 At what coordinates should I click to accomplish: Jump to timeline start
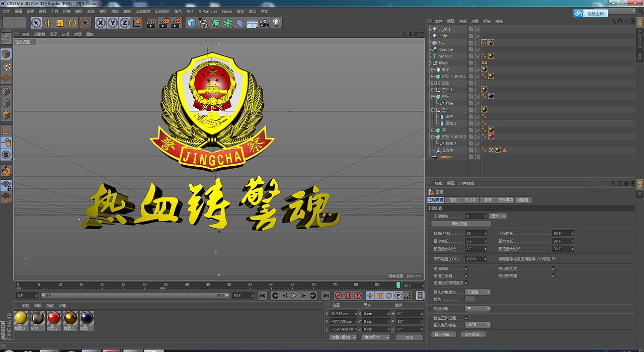263,296
